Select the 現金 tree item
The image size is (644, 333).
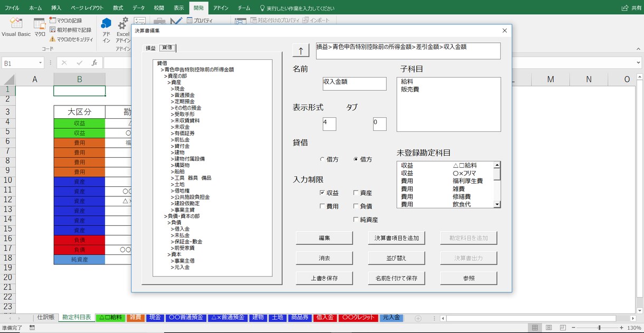pyautogui.click(x=179, y=89)
